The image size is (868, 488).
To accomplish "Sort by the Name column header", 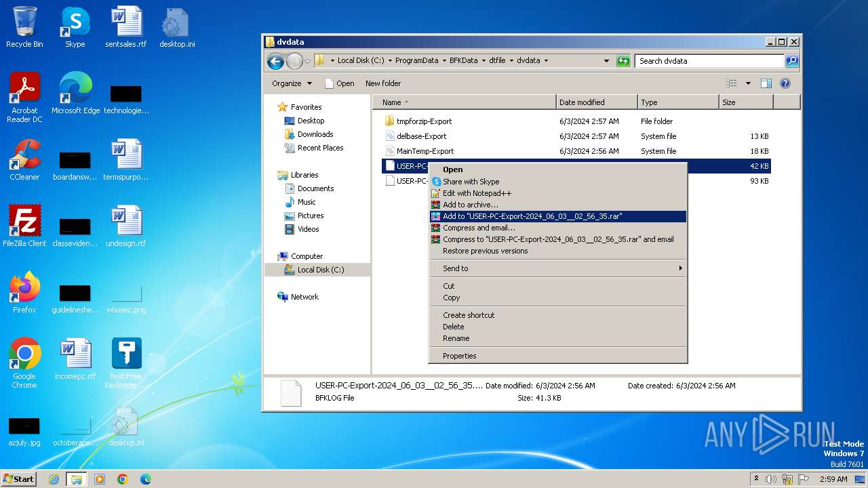I will tap(464, 102).
